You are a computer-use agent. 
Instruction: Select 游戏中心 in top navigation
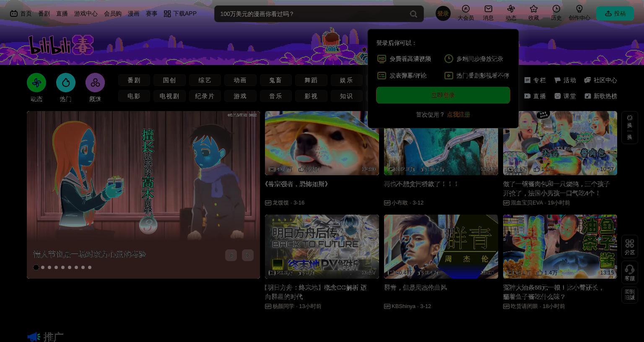point(86,14)
